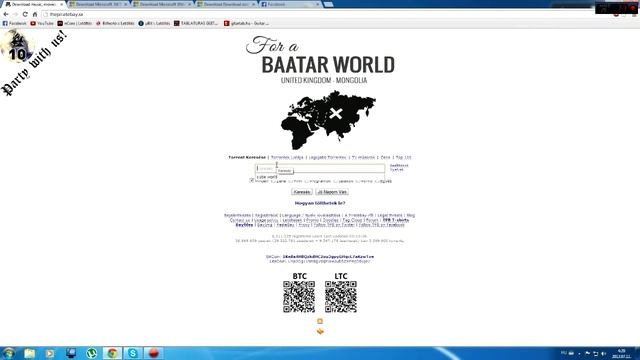
Task: Open the Tag Cloud link
Action: [352, 220]
